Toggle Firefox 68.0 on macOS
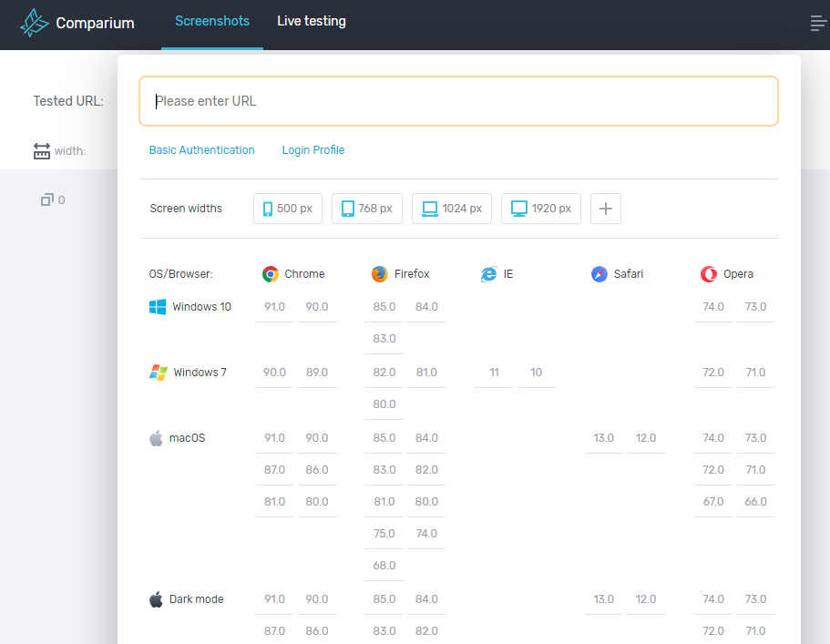Screen dimensions: 830x644 (x=384, y=566)
